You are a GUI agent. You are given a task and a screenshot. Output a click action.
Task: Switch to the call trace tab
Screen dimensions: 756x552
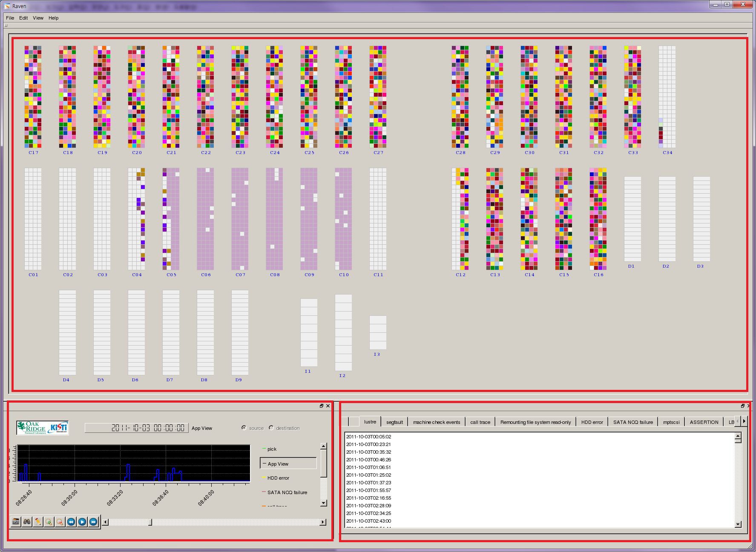coord(480,422)
